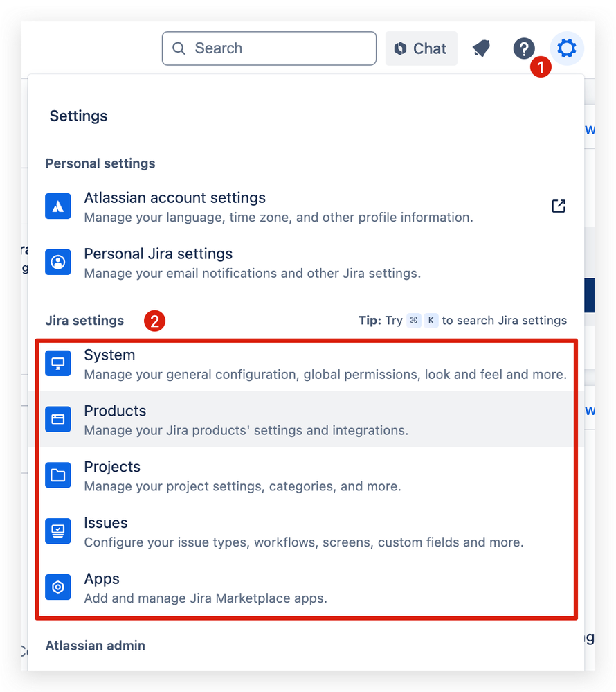Viewport: 616px width, 692px height.
Task: Click the command key badge in tip
Action: [414, 321]
